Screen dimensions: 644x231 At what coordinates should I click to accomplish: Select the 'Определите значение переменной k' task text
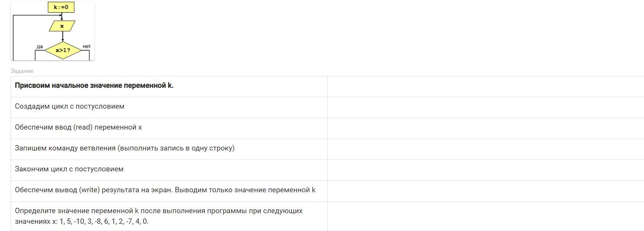[159, 216]
